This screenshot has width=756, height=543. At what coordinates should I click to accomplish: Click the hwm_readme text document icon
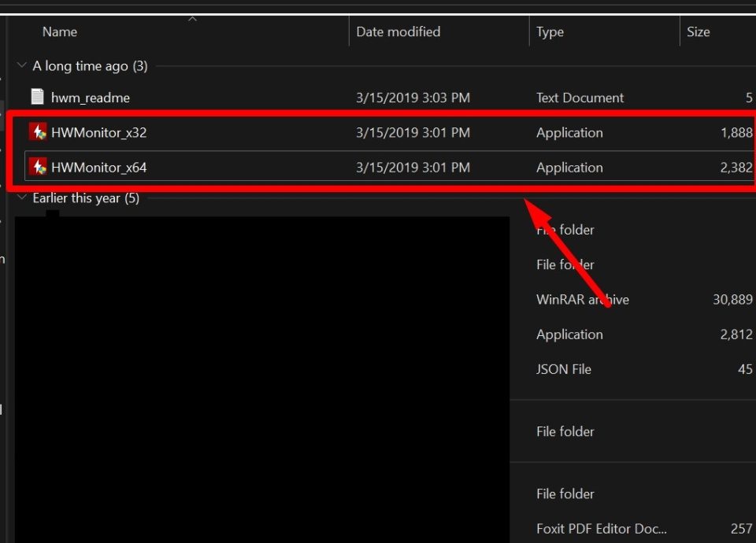37,98
